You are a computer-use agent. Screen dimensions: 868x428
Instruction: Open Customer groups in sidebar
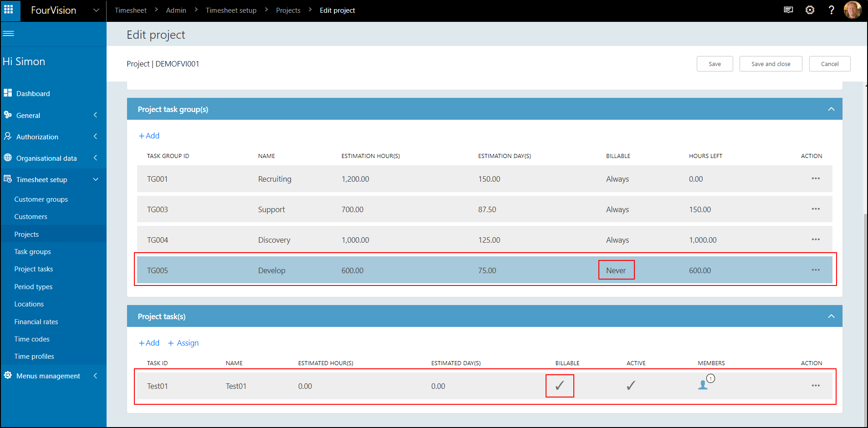pos(41,199)
